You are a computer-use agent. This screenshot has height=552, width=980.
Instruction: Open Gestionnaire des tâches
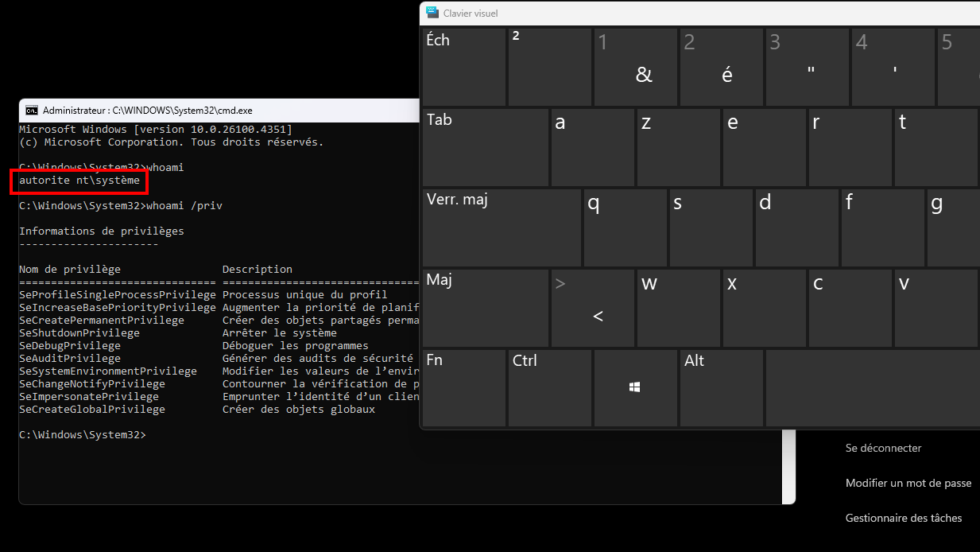pos(903,518)
